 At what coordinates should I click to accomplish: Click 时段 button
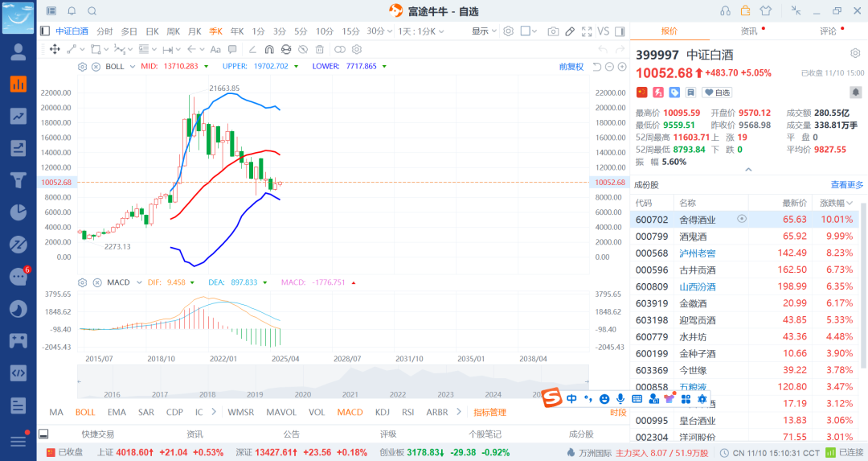618,412
